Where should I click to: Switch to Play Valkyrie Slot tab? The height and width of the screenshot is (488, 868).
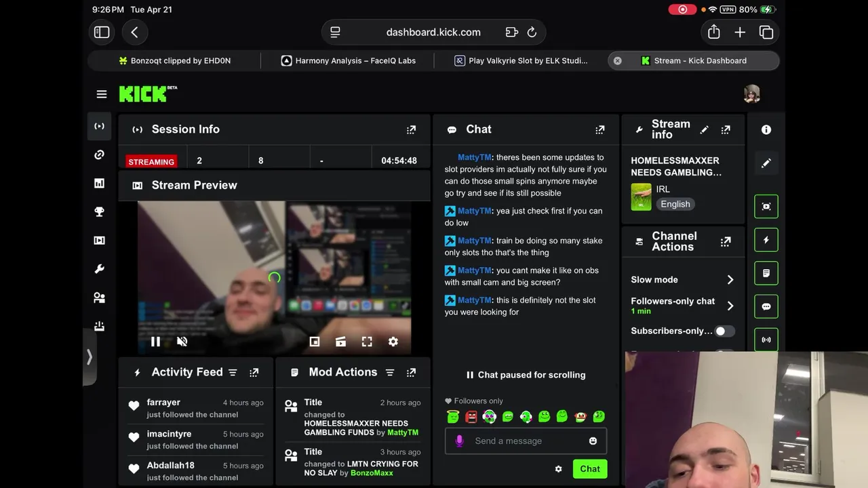[521, 60]
